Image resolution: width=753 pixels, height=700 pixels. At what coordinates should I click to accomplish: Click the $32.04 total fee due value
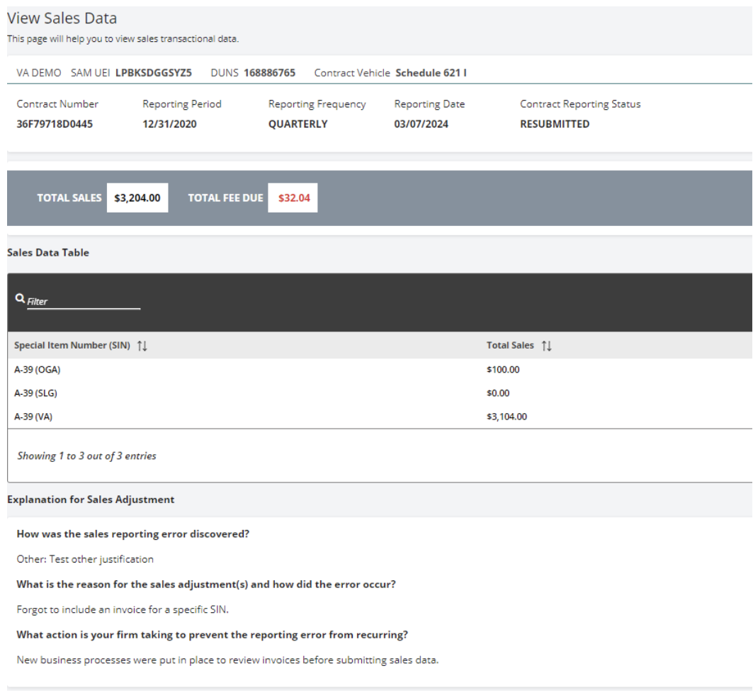click(x=293, y=198)
